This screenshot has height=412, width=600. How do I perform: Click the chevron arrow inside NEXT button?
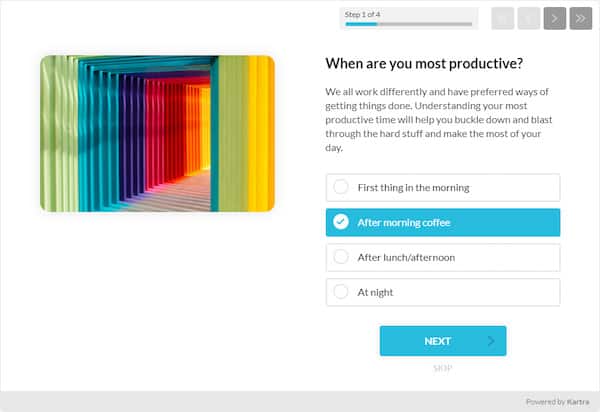pos(490,341)
